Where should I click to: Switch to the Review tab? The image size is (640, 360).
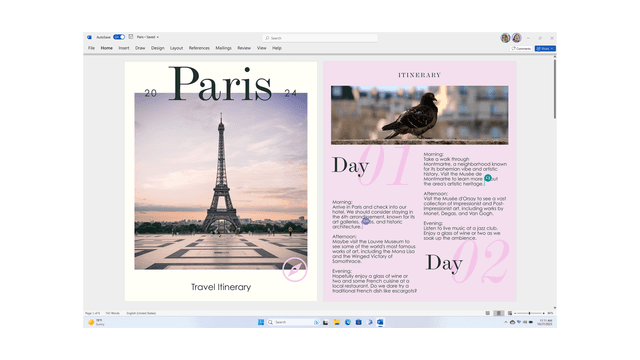click(244, 48)
